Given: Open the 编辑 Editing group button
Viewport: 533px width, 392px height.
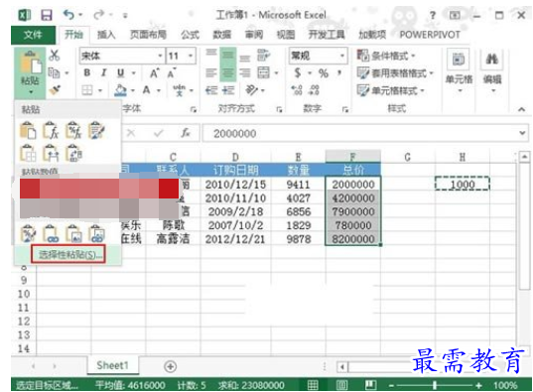Looking at the screenshot, I should (x=492, y=70).
